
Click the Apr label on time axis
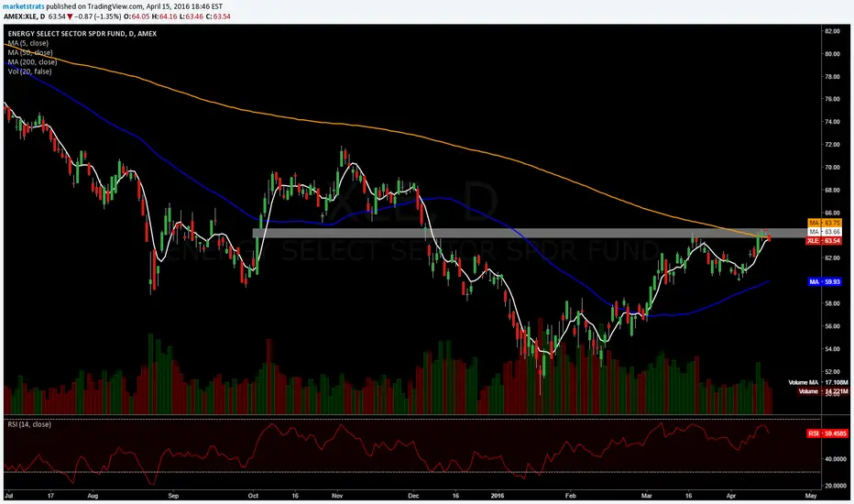(731, 496)
